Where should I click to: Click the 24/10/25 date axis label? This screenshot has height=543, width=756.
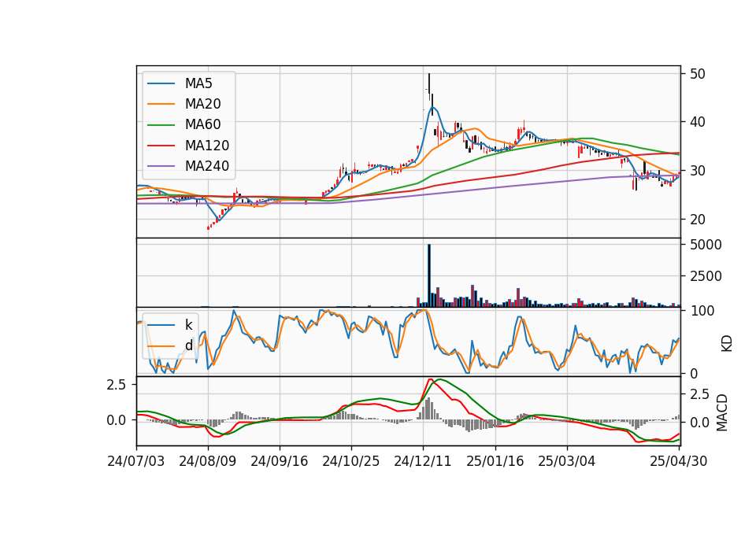pyautogui.click(x=351, y=462)
